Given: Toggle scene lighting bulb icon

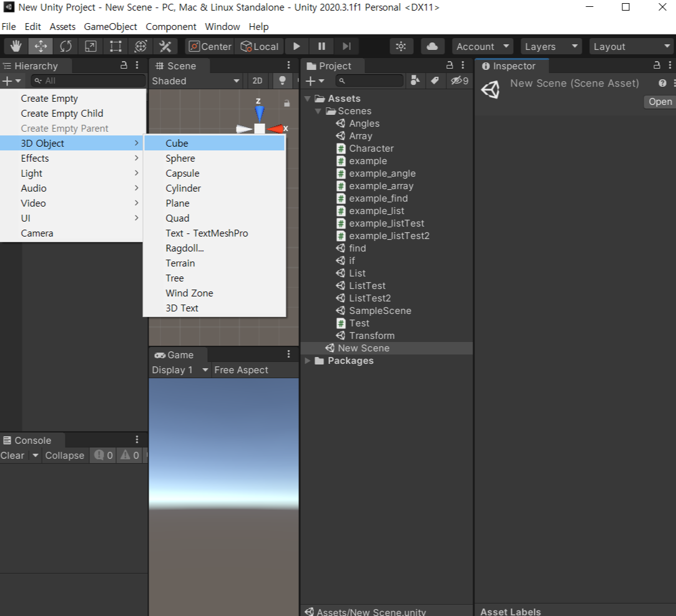Looking at the screenshot, I should [x=282, y=81].
